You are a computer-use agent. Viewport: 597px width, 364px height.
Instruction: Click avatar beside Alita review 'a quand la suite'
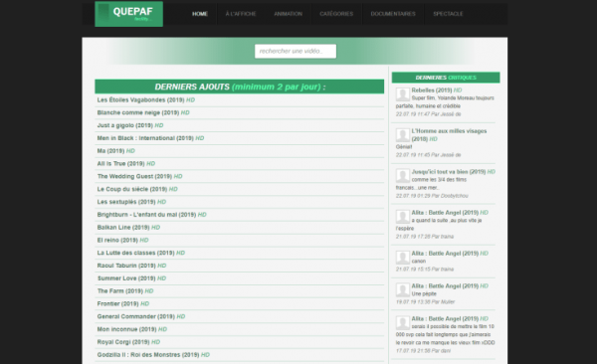(402, 217)
